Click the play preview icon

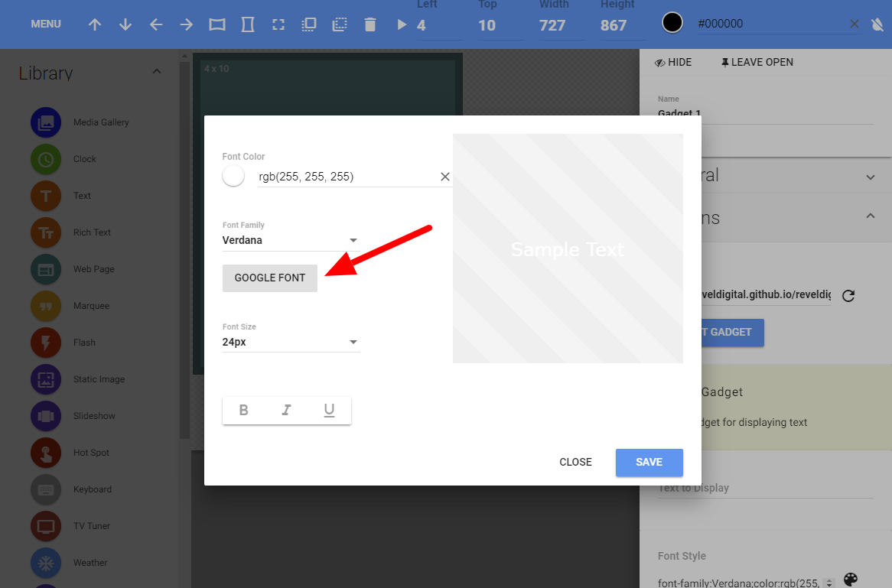point(402,24)
